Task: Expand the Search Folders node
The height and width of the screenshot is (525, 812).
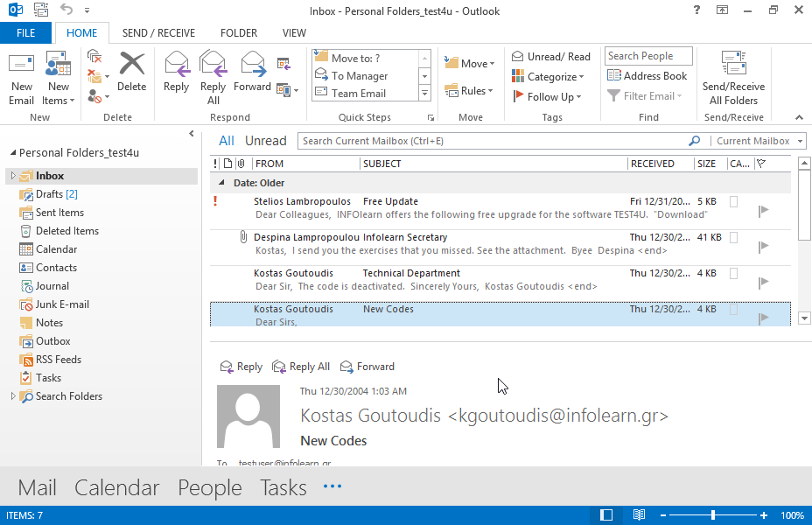Action: [13, 396]
